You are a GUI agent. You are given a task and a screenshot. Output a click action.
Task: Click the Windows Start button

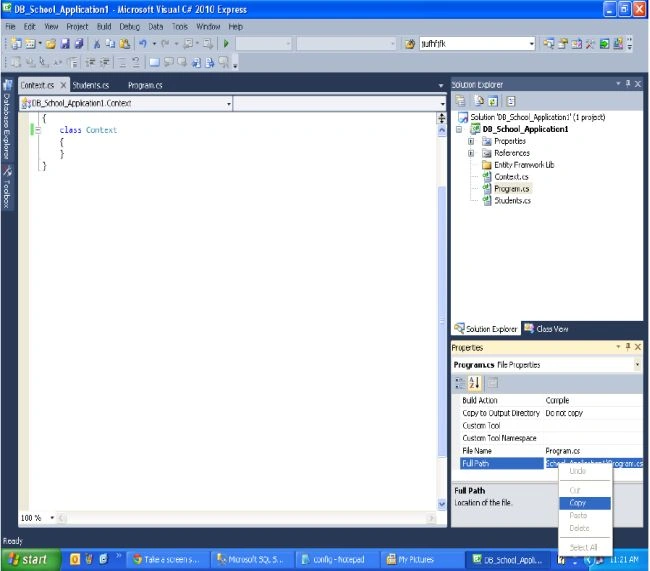[x=31, y=559]
